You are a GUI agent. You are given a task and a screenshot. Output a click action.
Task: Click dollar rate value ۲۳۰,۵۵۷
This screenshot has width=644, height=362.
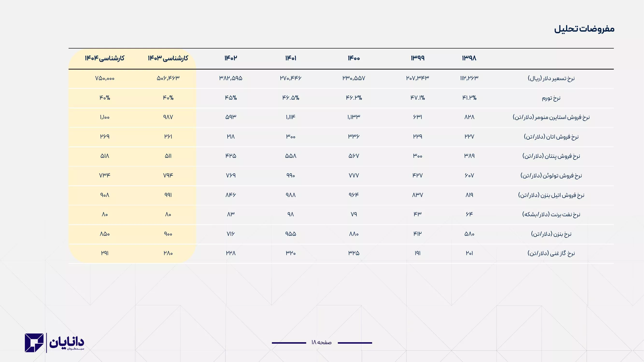point(354,78)
